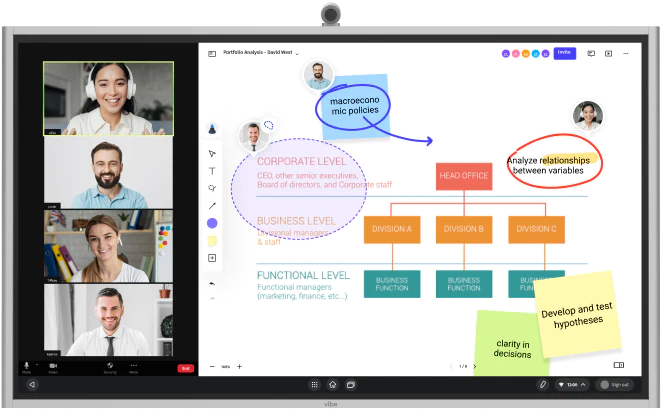Select the line connector tool
This screenshot has height=412, width=662.
pos(212,205)
